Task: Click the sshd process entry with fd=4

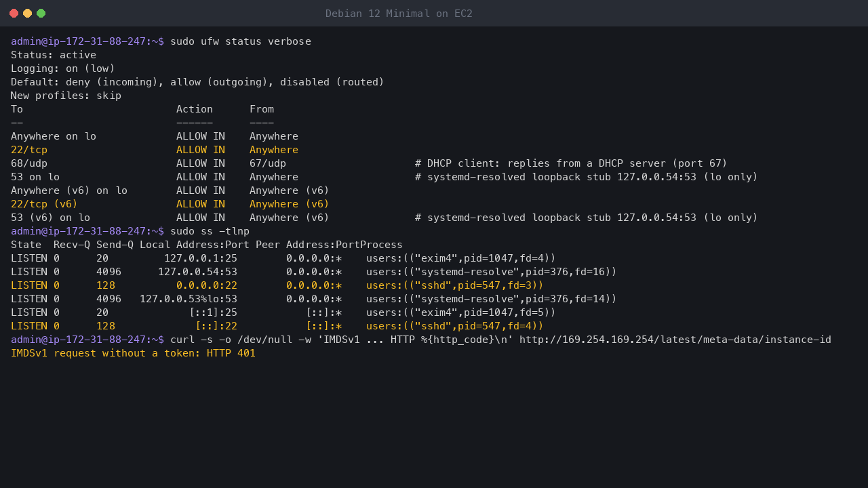Action: (x=455, y=326)
